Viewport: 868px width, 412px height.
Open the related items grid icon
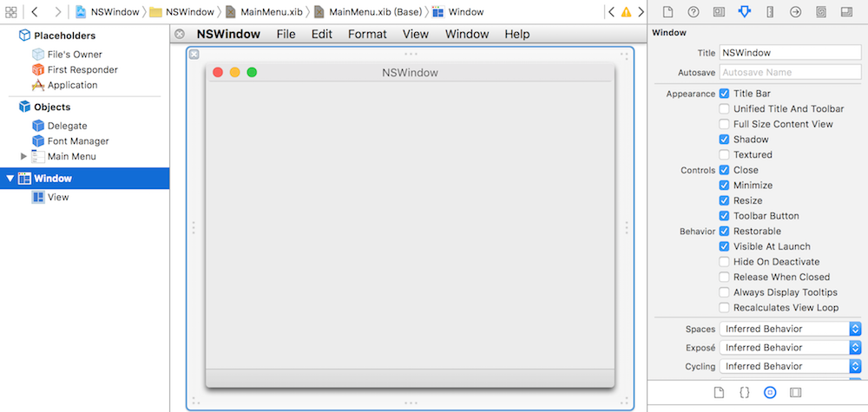click(x=10, y=11)
